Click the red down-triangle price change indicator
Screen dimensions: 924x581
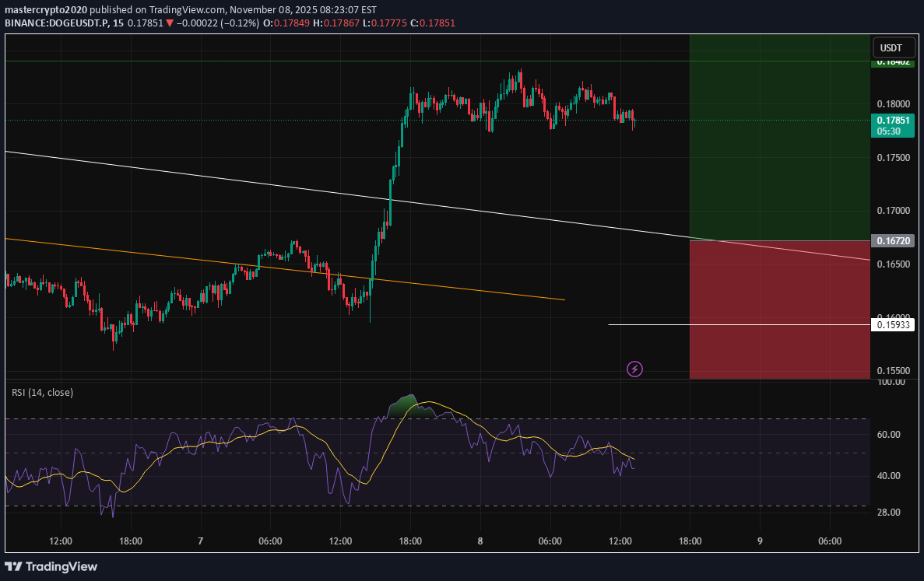coord(170,23)
